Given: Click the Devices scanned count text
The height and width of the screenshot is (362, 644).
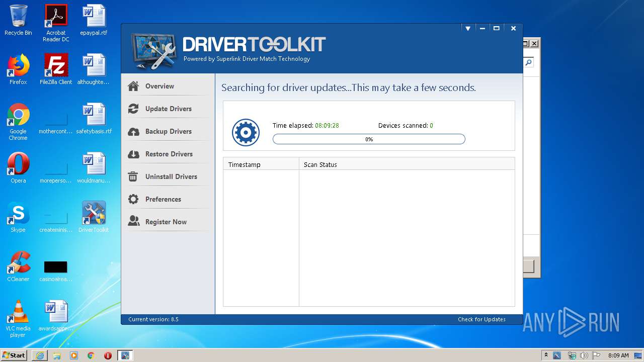Looking at the screenshot, I should [406, 125].
